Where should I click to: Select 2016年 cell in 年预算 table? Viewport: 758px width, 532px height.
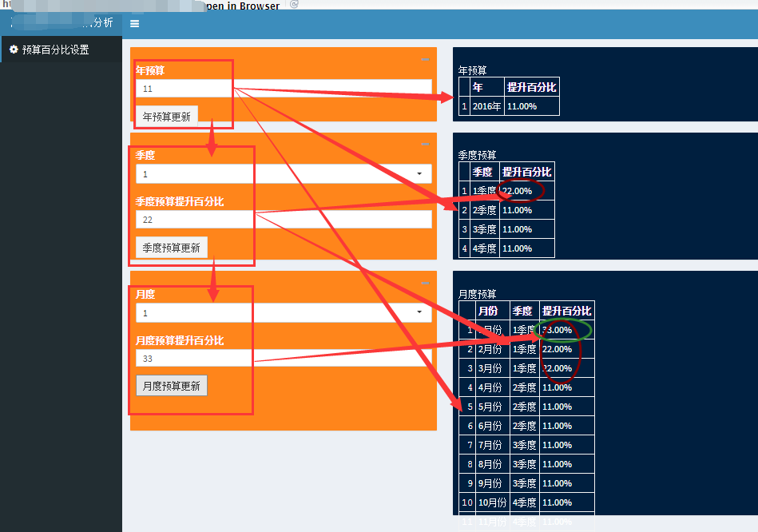click(486, 106)
